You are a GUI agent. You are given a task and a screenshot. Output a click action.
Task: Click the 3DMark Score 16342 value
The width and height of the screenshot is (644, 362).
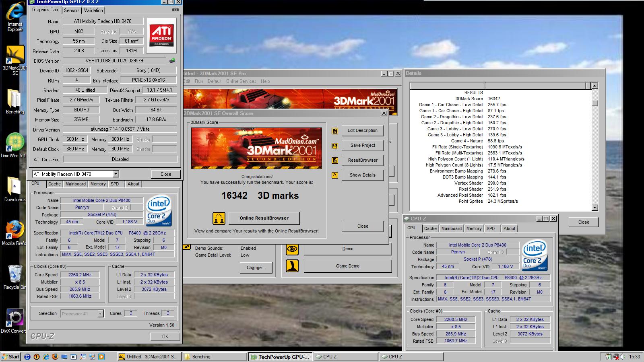click(494, 99)
